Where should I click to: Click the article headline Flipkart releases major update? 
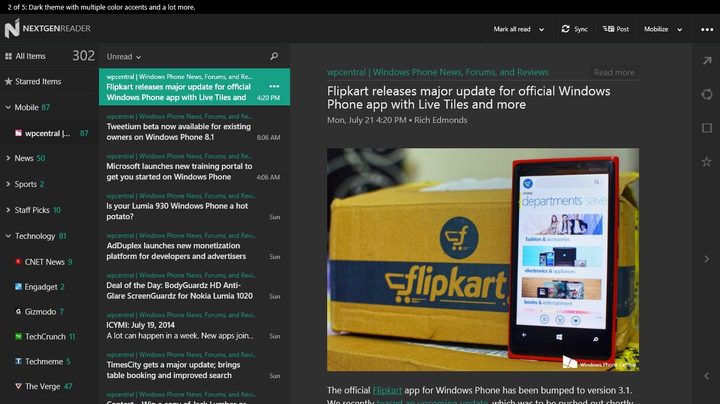(x=468, y=98)
